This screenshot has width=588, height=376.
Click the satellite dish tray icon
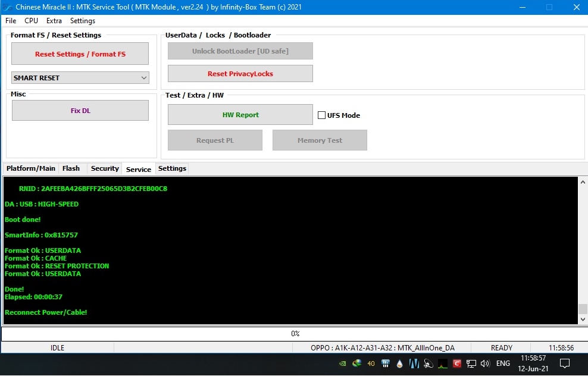click(429, 364)
